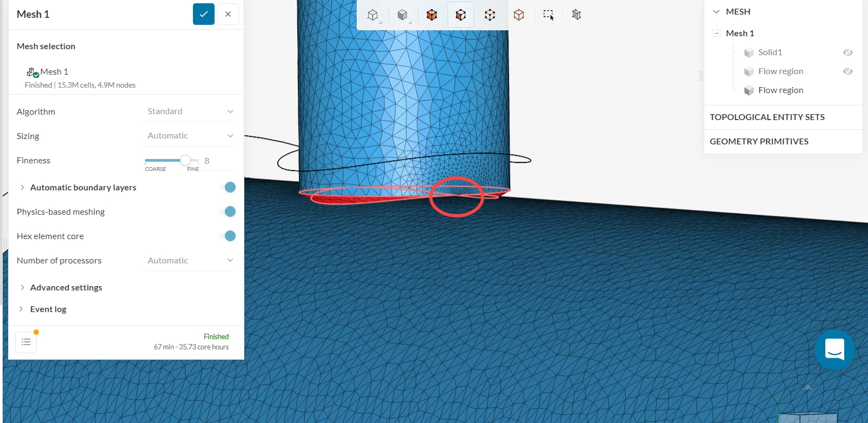Viewport: 868px width, 423px height.
Task: Click the green Finished status label
Action: point(216,336)
